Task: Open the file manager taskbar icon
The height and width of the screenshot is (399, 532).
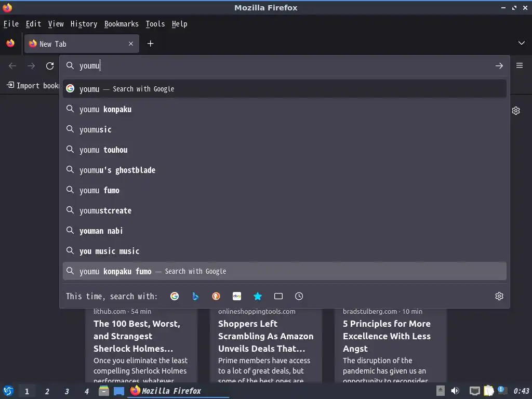Action: pos(104,391)
